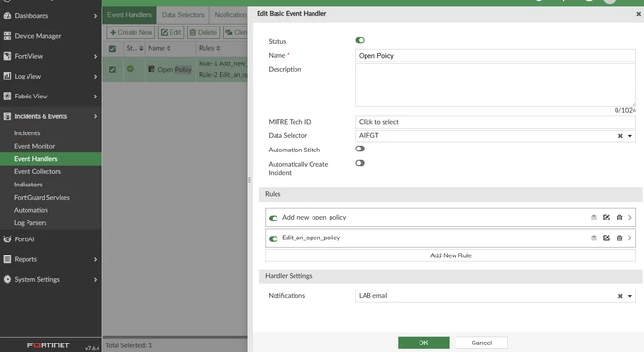Click the trash icon for Add_new_open_policy rule
The image size is (644, 352).
coord(619,218)
